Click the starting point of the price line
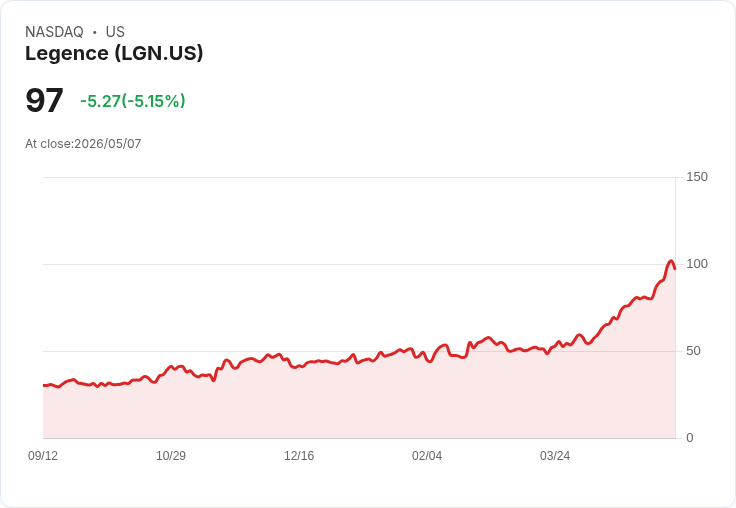 (44, 385)
